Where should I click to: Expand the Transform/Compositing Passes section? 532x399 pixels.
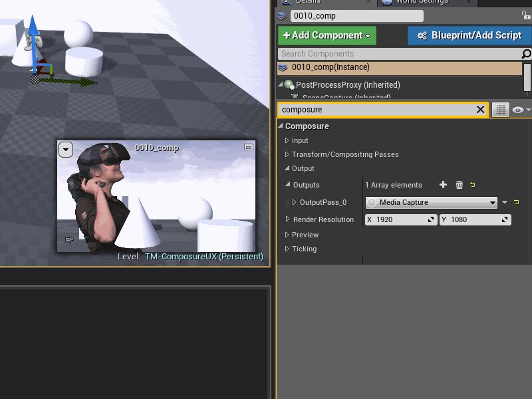(287, 154)
